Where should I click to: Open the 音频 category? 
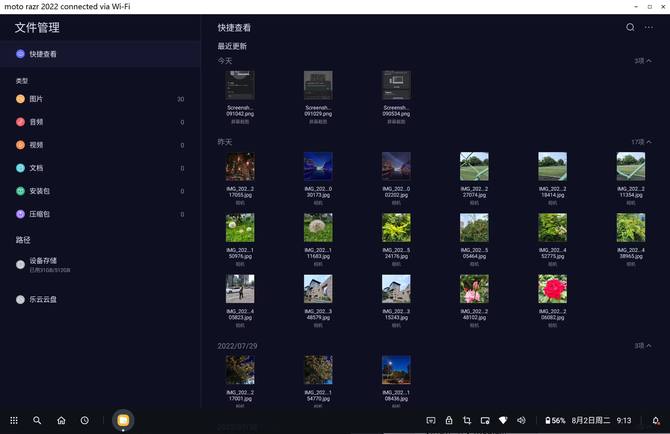36,122
